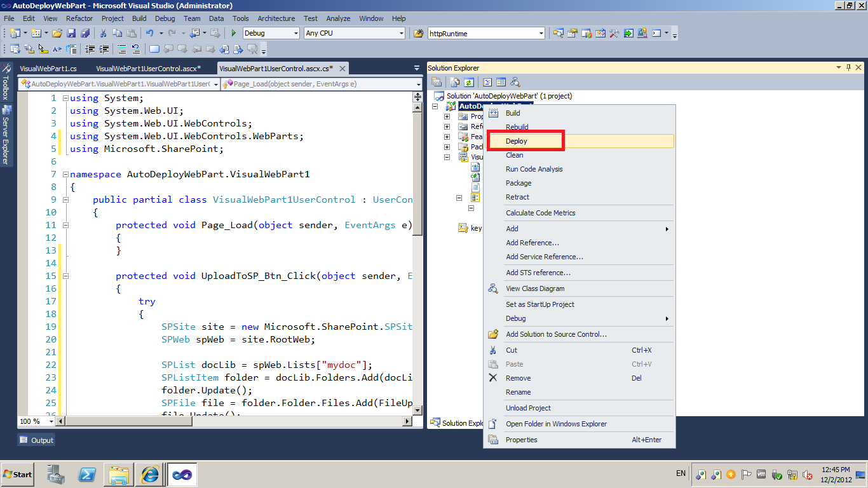Expand the References node in Solution Explorer
868x488 pixels.
(x=447, y=126)
